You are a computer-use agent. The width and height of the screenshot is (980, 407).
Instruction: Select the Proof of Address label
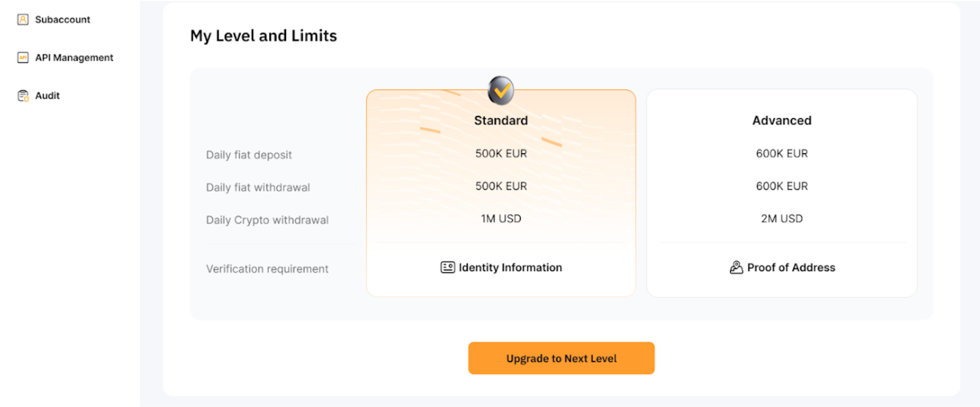791,267
